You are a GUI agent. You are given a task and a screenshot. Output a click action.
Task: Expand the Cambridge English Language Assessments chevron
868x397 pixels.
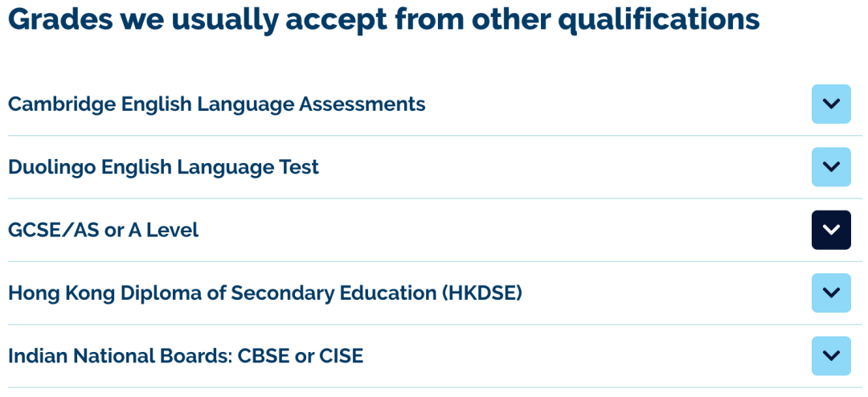pos(831,104)
